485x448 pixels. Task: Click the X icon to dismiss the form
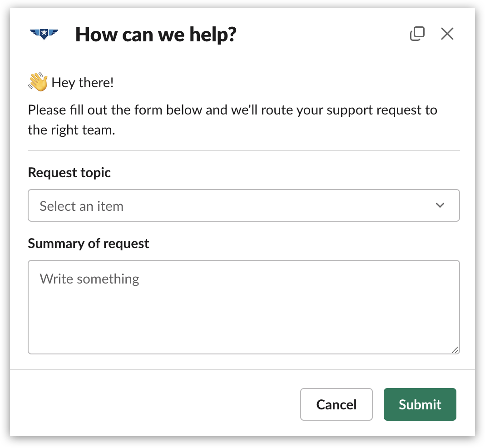click(447, 34)
